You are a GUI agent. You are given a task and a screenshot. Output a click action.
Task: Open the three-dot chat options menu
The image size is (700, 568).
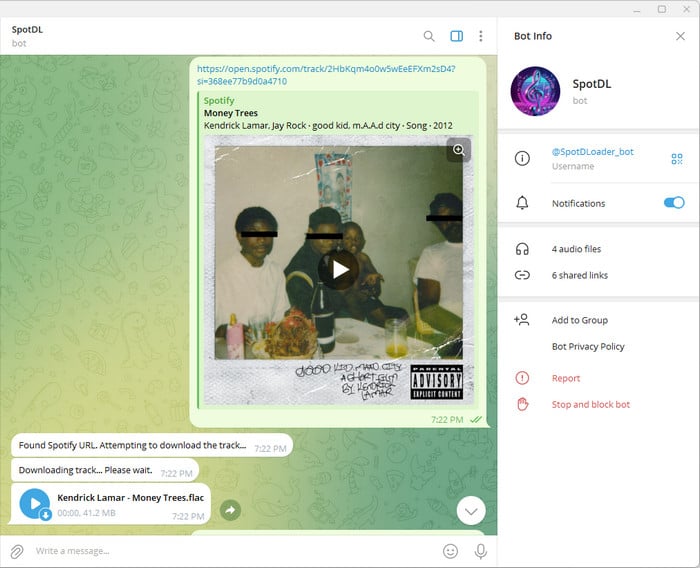[x=481, y=36]
